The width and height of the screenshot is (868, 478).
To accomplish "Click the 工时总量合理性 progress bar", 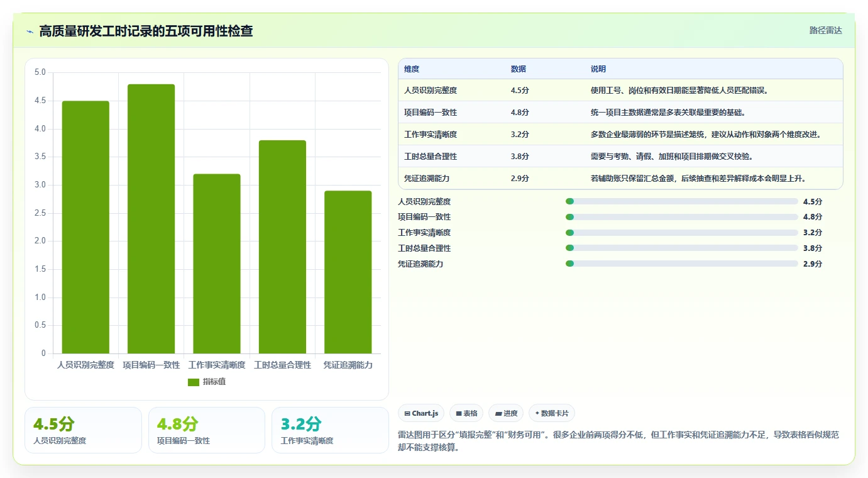I will click(682, 248).
